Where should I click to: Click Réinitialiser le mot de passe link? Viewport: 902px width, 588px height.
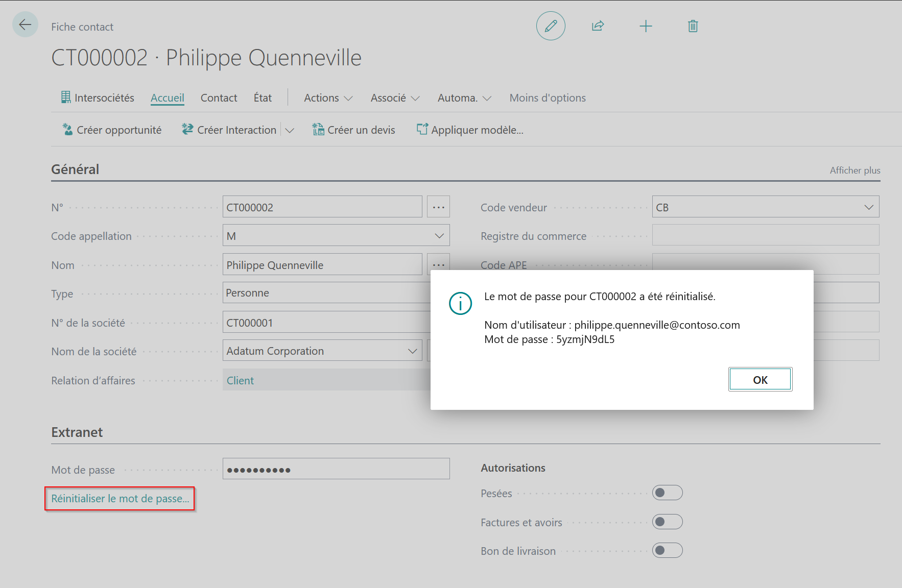(x=120, y=499)
